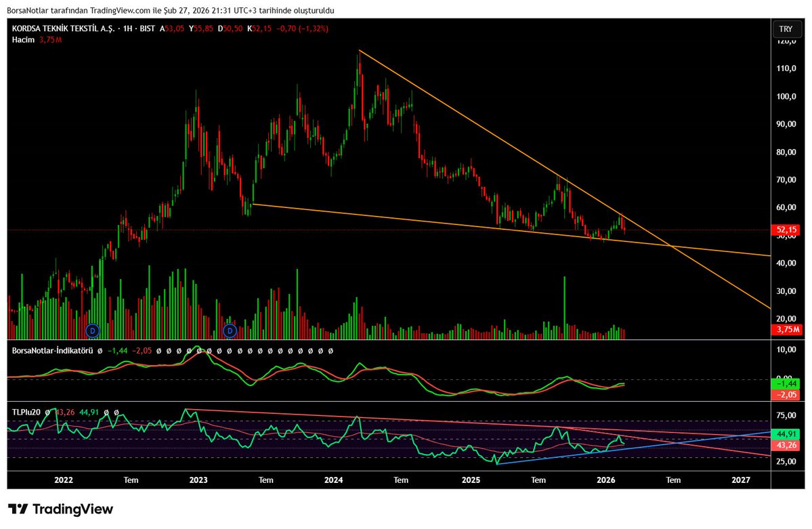Click the red 3,75M volume tag on scale
Screen dimensions: 812x529
787,329
